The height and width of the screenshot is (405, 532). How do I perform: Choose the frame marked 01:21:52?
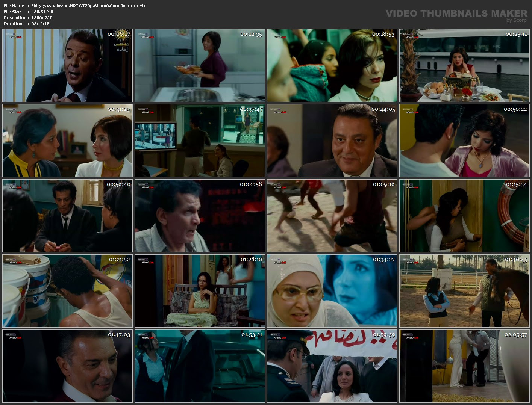tap(68, 291)
